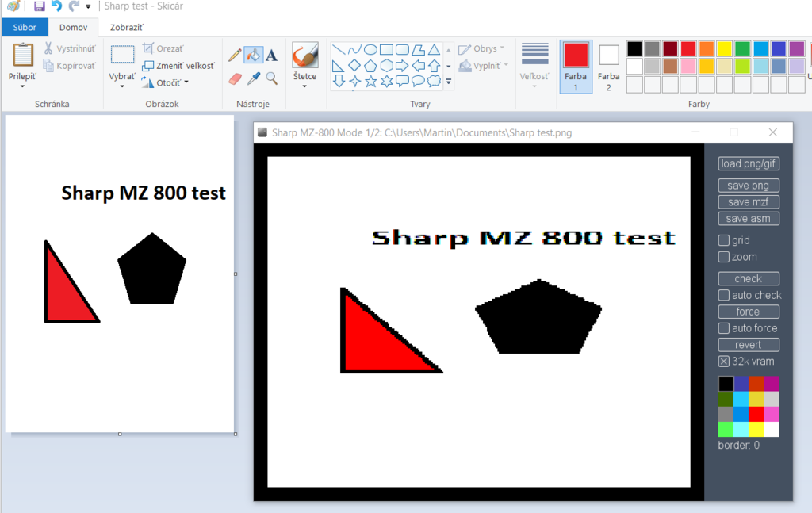The height and width of the screenshot is (513, 812).
Task: Switch to the Zobraziť ribbon tab
Action: pyautogui.click(x=126, y=26)
